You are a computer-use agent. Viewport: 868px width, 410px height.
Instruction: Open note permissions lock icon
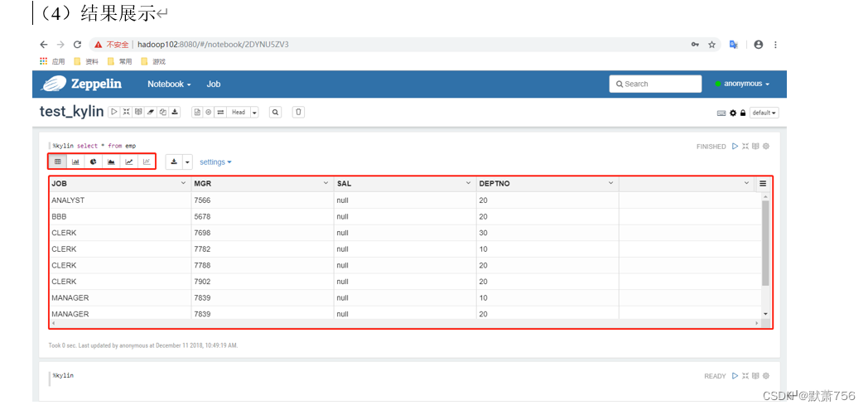[x=743, y=113]
